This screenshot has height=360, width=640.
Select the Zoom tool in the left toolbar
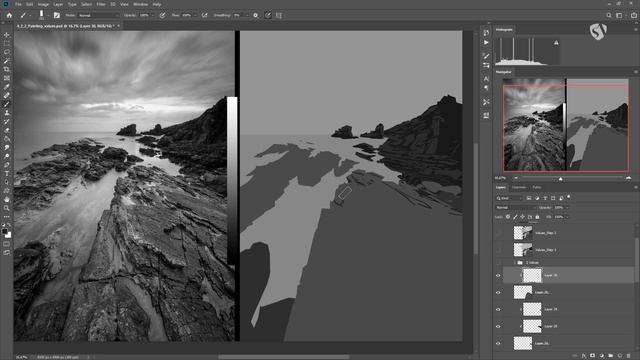pos(7,208)
